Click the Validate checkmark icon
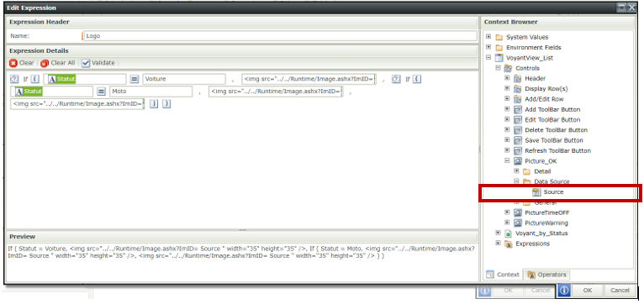Viewport: 644px width, 304px height. [x=86, y=63]
